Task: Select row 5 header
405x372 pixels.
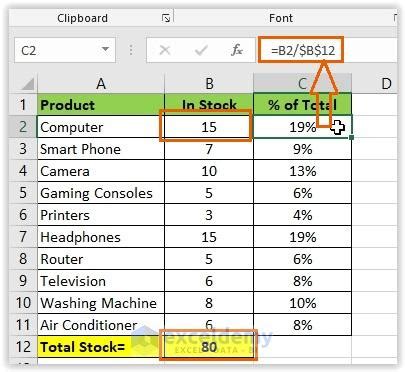Action: [x=23, y=193]
